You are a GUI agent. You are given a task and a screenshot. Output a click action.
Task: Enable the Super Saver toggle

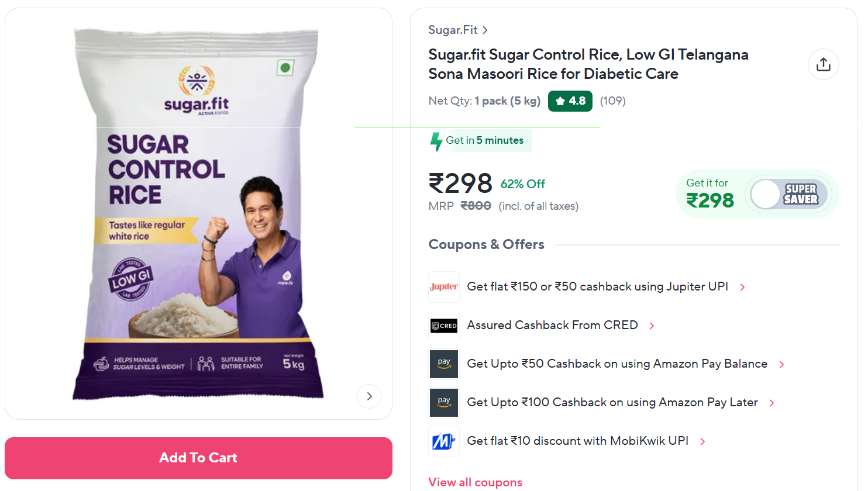[788, 194]
